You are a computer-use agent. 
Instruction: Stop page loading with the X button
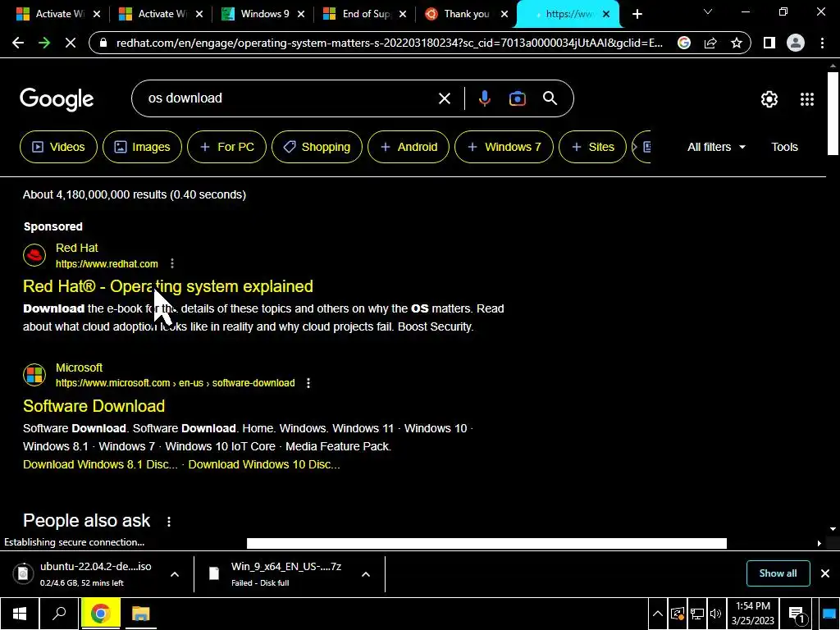tap(71, 43)
